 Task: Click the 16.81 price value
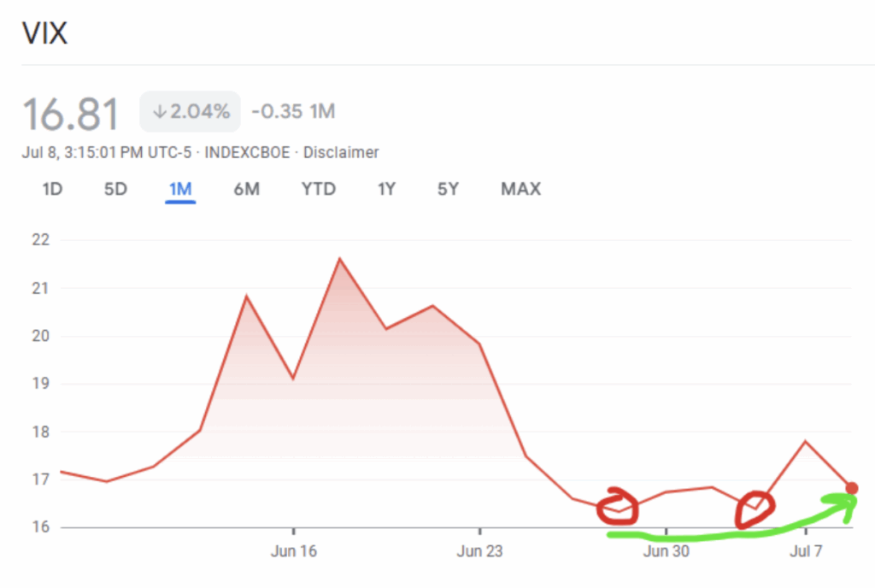coord(70,114)
